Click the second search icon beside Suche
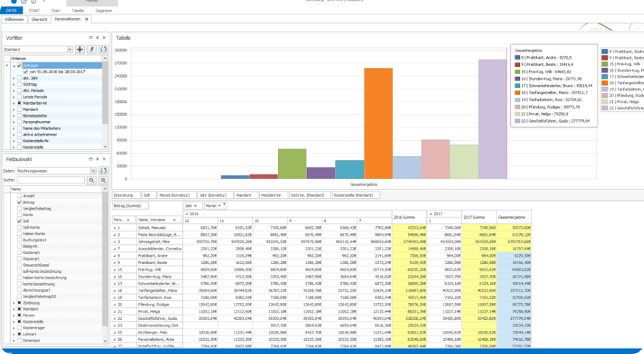Viewport: 644px width, 354px height. pos(103,180)
